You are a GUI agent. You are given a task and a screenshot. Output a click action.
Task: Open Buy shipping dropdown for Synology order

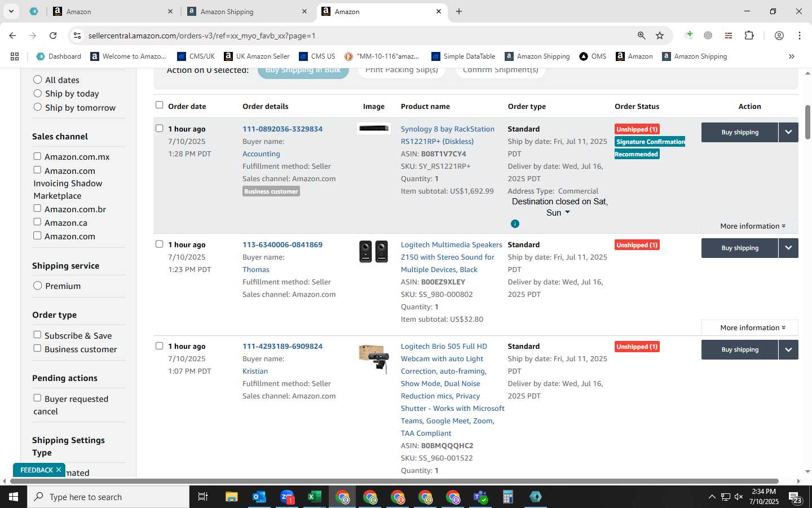click(788, 132)
